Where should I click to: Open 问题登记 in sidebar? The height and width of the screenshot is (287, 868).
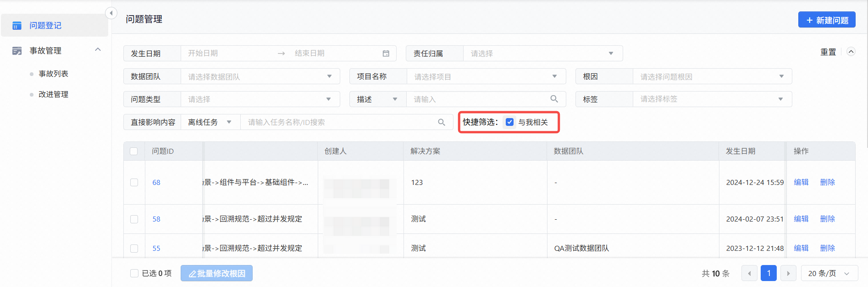pyautogui.click(x=54, y=26)
